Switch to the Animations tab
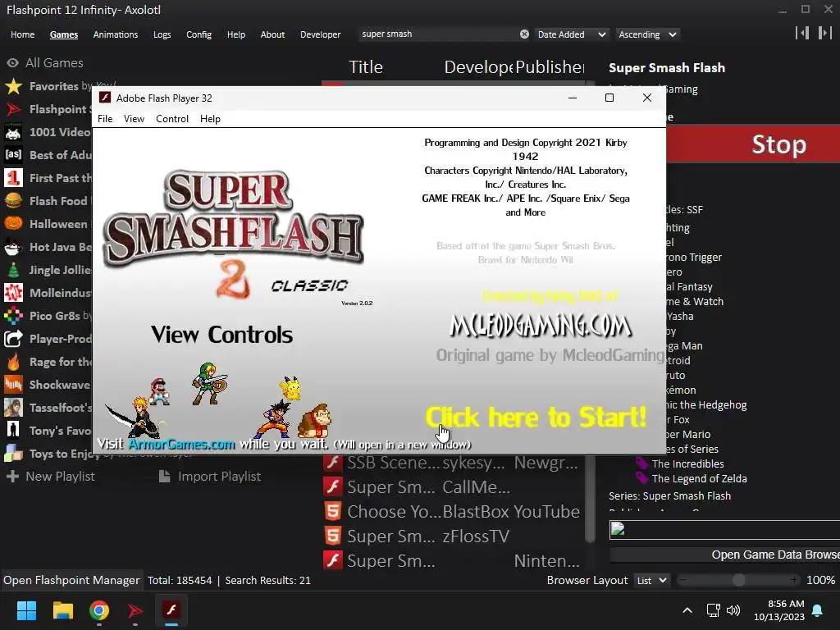840x630 pixels. (x=115, y=34)
